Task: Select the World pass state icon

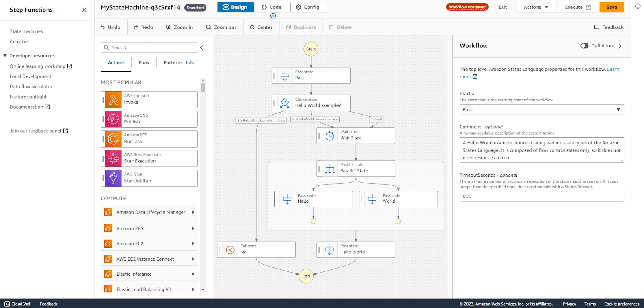Action: point(372,199)
